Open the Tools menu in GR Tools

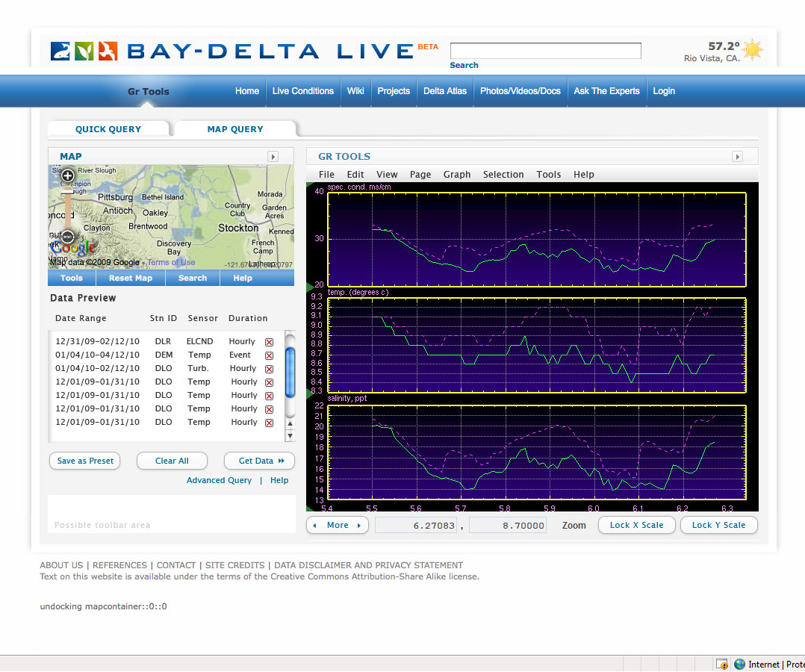click(549, 175)
